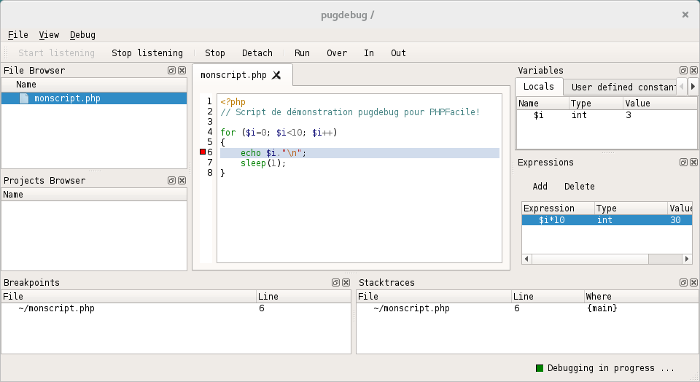
Task: Click Expressions scrollbar left arrow
Action: [527, 259]
